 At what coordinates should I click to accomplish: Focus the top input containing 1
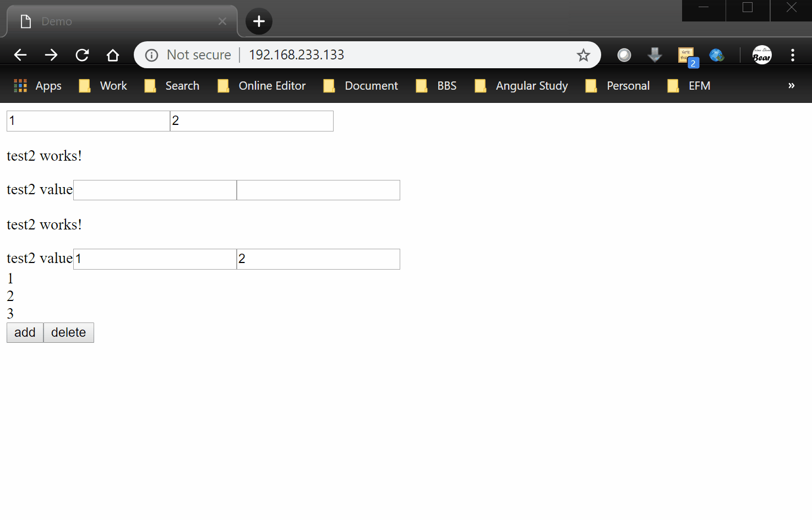click(x=88, y=121)
